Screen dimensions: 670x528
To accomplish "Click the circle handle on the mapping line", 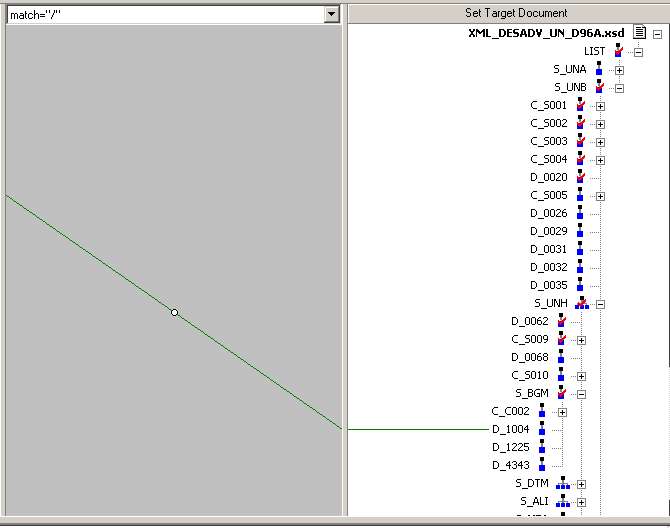I will [174, 313].
